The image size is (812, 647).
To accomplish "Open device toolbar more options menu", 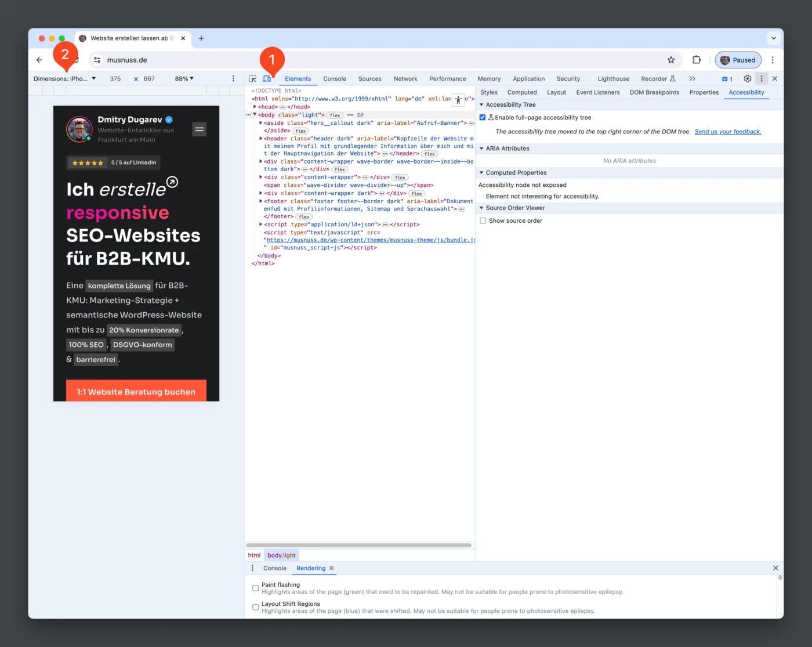I will point(234,79).
